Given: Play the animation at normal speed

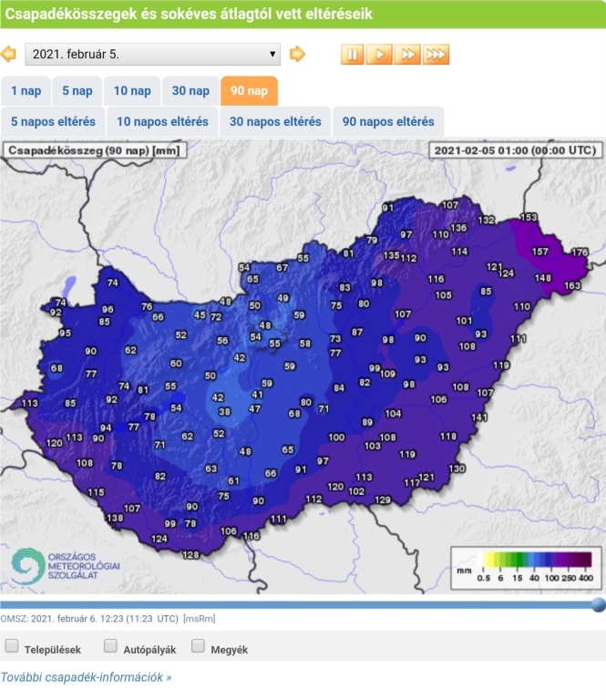Looking at the screenshot, I should tap(380, 54).
